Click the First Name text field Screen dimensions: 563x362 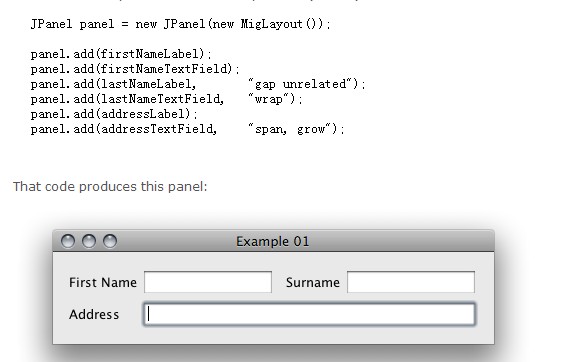tap(208, 282)
